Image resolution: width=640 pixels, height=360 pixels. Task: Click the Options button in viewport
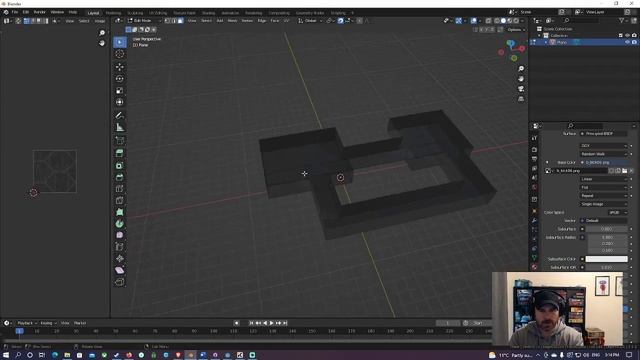[515, 30]
